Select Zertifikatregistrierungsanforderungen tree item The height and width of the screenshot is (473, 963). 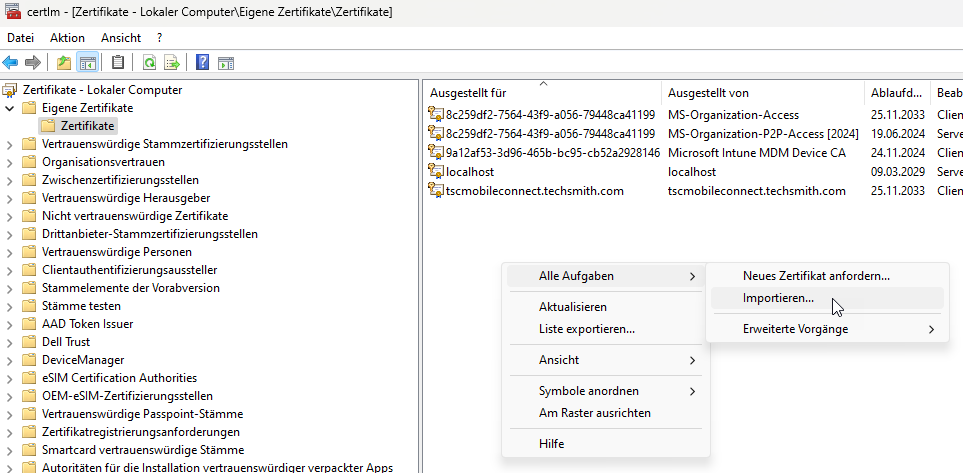[141, 432]
